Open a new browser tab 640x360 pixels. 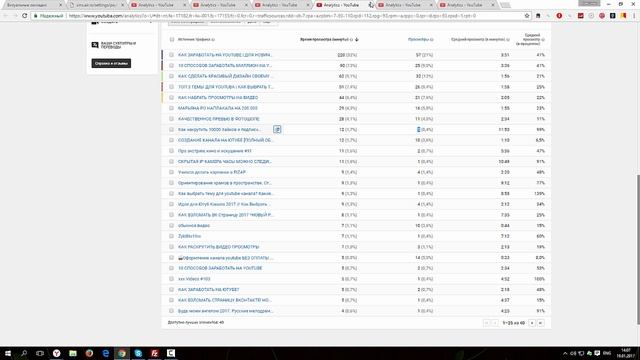(505, 5)
